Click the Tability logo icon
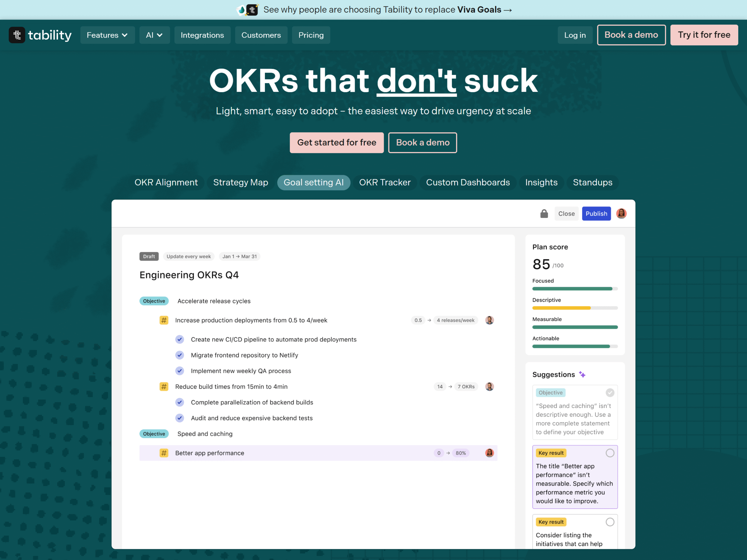 tap(17, 35)
